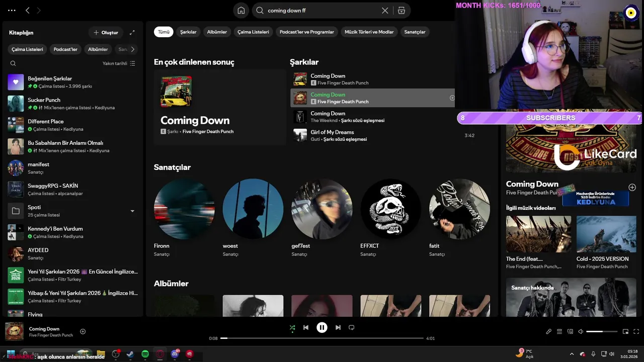This screenshot has width=644, height=362.
Task: Enter full screen mode icon
Action: [636, 331]
